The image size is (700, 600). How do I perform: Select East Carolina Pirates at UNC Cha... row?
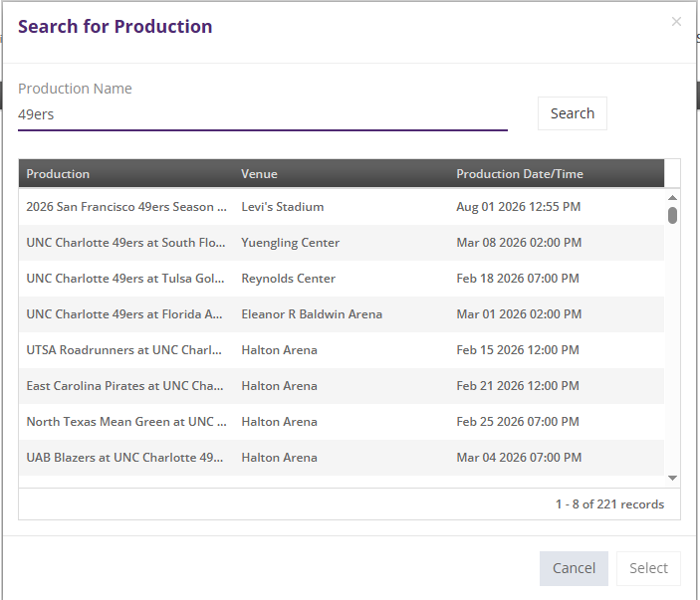pos(342,386)
